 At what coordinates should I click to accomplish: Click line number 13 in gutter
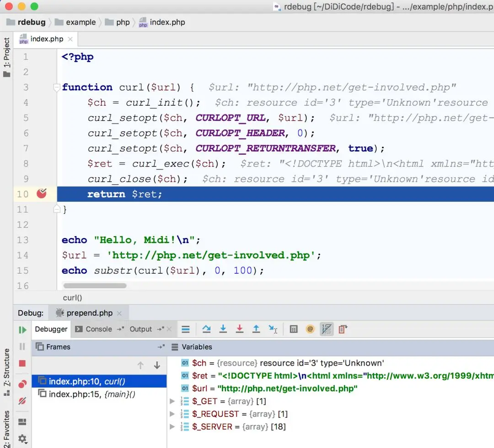tap(23, 240)
